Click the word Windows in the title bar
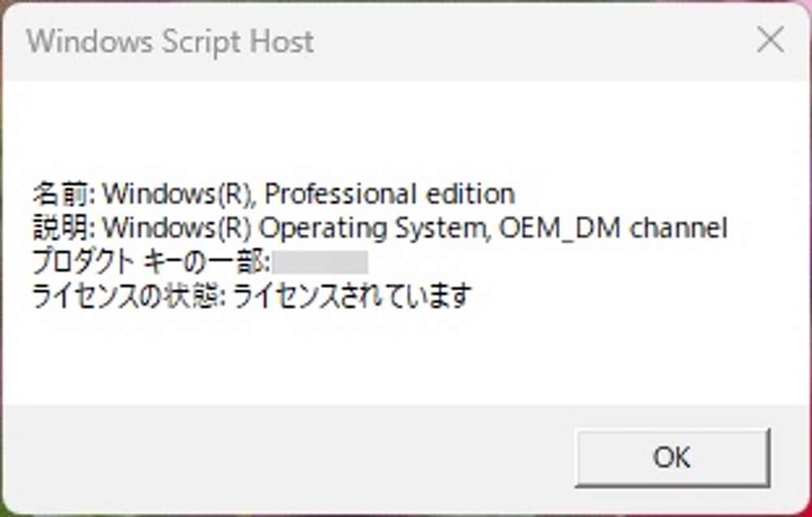This screenshot has width=812, height=517. [x=89, y=41]
